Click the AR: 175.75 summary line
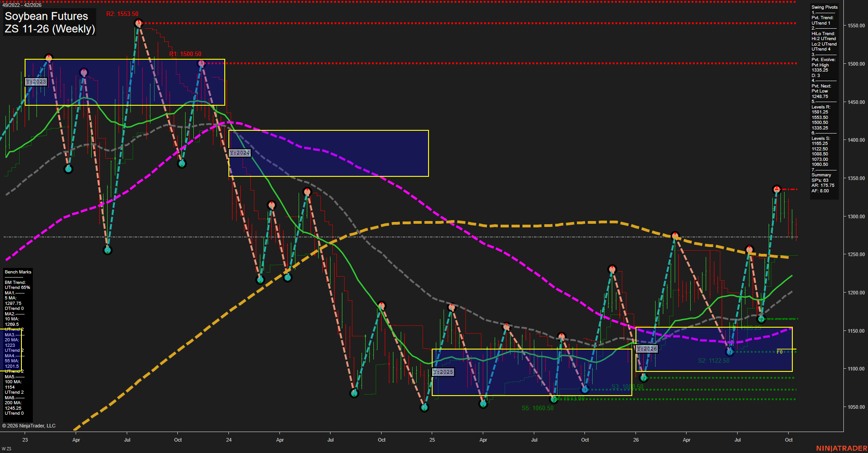 pos(823,185)
